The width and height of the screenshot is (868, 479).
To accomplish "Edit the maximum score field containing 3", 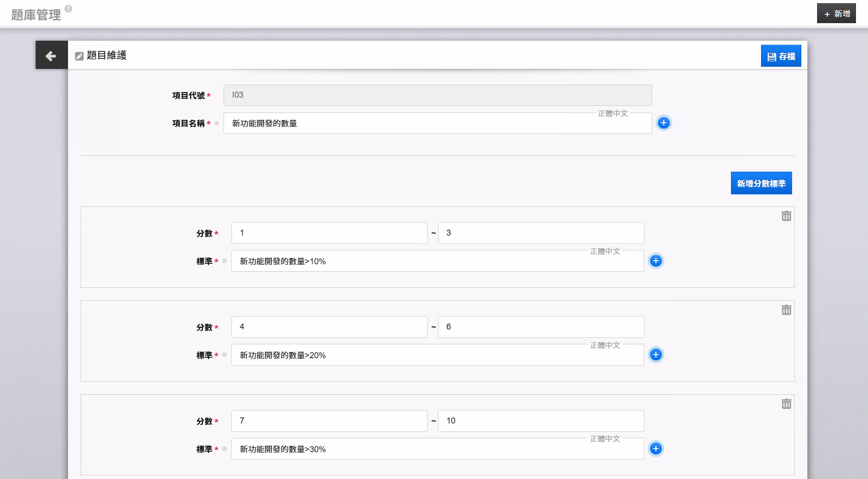I will click(540, 233).
